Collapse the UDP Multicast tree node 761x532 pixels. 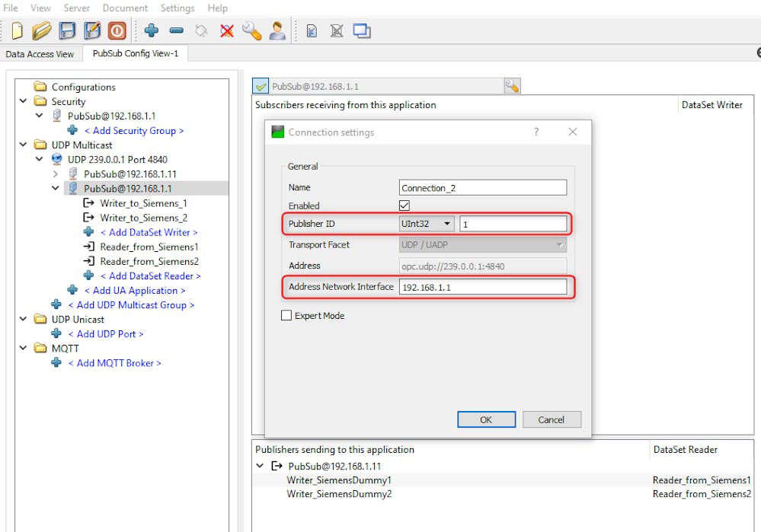pyautogui.click(x=24, y=145)
